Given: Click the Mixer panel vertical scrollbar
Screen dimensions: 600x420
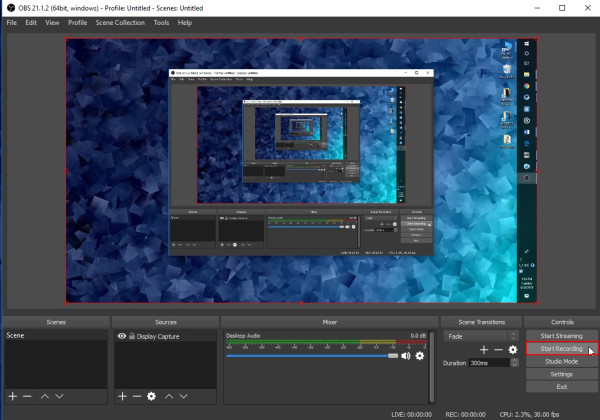Looking at the screenshot, I should (x=432, y=366).
